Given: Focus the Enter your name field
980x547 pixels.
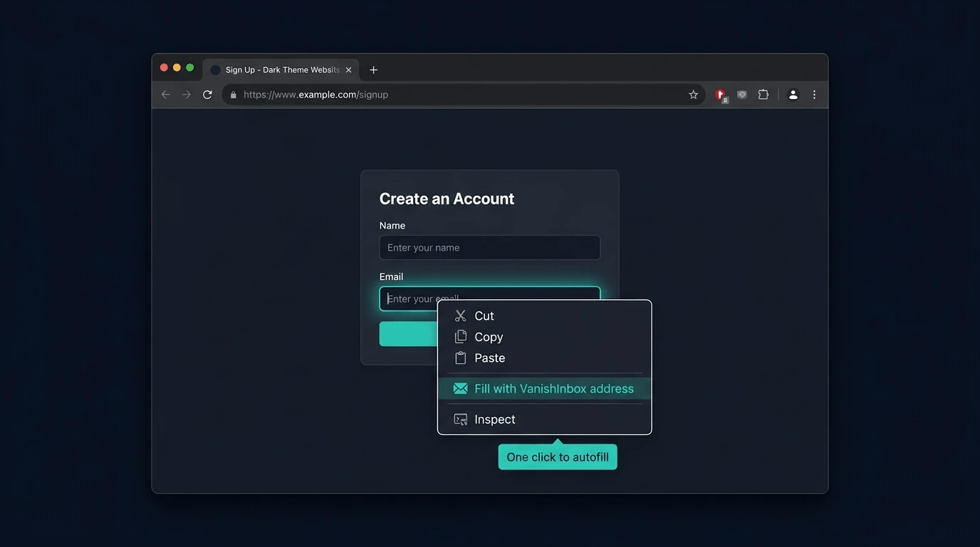Looking at the screenshot, I should 490,248.
